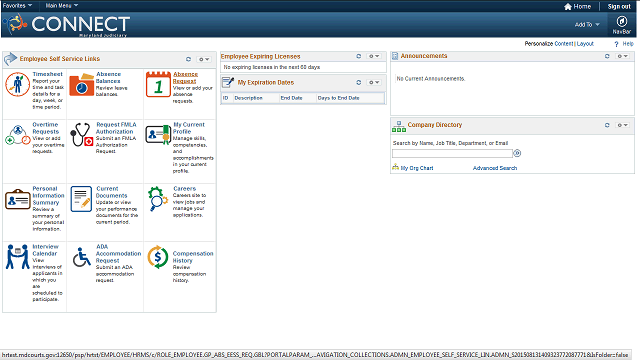Open the Absence Request link

(x=185, y=78)
